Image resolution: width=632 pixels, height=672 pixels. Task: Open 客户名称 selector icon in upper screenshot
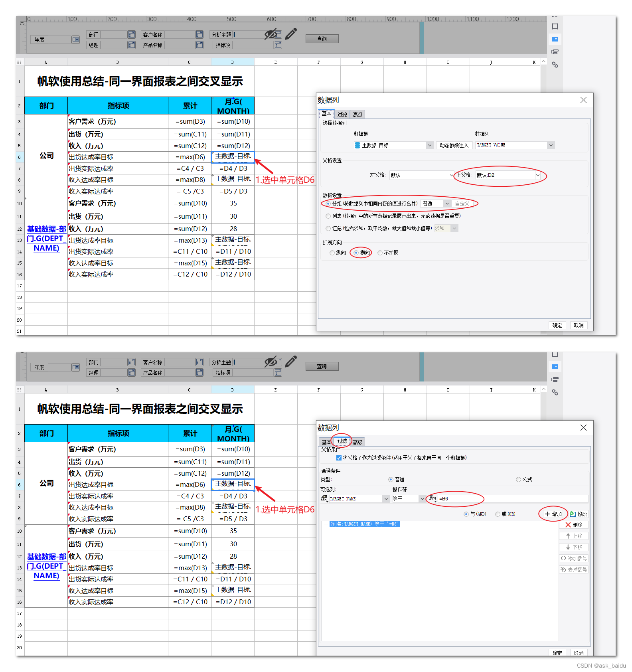(199, 35)
